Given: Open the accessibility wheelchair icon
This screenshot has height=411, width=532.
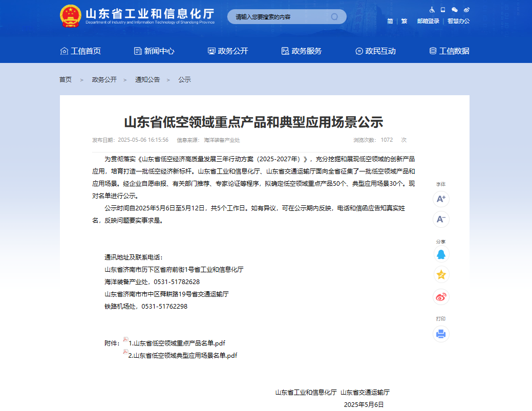Looking at the screenshot, I should 432,10.
